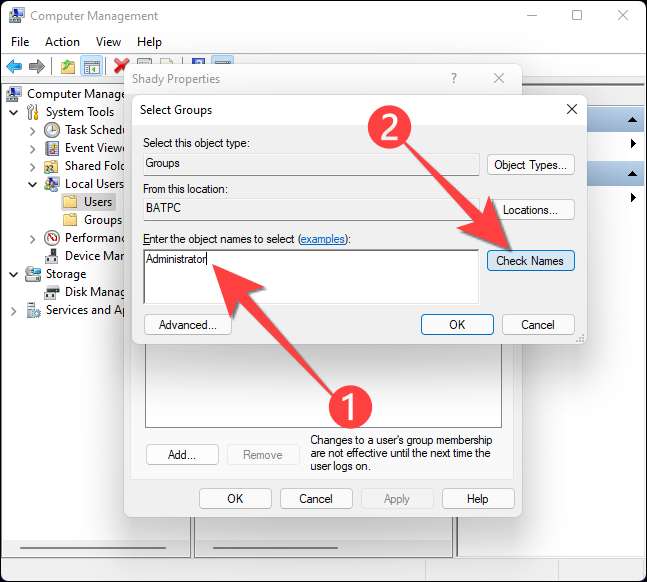This screenshot has height=582, width=647.
Task: Click into the object names text box
Action: [x=311, y=277]
